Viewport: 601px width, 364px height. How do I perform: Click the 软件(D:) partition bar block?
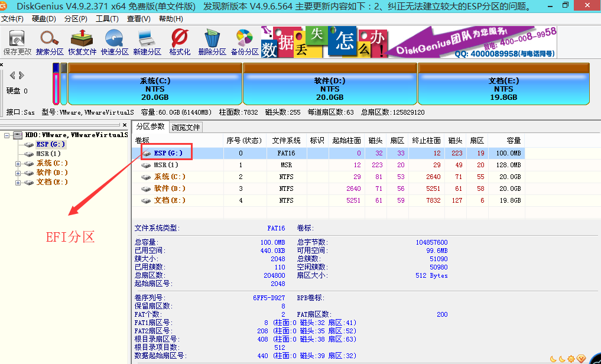(x=330, y=84)
